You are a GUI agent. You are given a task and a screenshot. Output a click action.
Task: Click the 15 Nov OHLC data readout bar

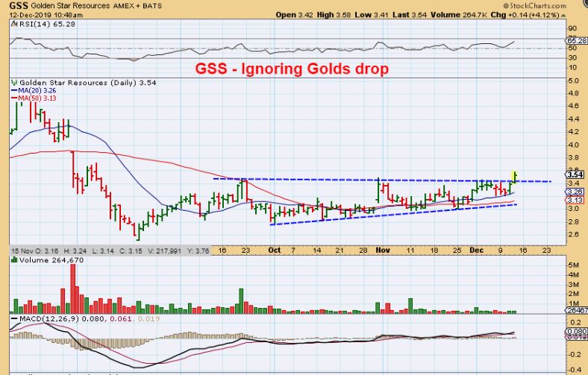(x=110, y=250)
